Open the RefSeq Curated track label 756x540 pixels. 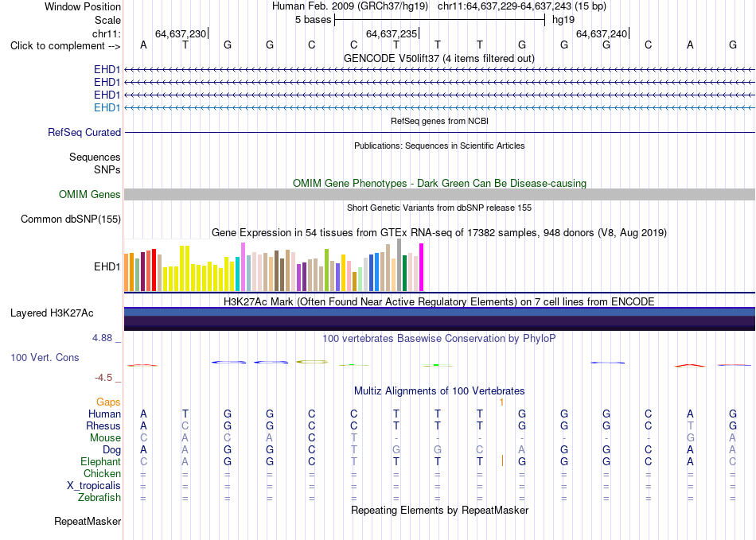(x=84, y=133)
